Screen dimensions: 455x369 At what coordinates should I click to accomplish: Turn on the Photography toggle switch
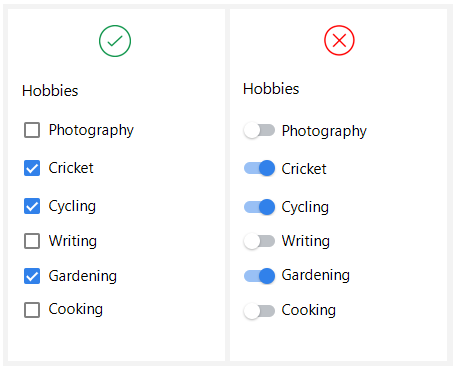[x=259, y=130]
